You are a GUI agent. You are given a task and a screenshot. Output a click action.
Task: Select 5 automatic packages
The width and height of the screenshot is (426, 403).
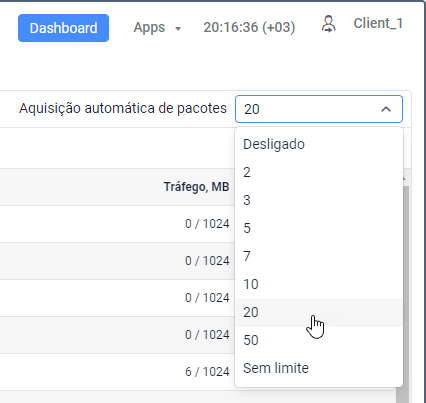(x=319, y=228)
